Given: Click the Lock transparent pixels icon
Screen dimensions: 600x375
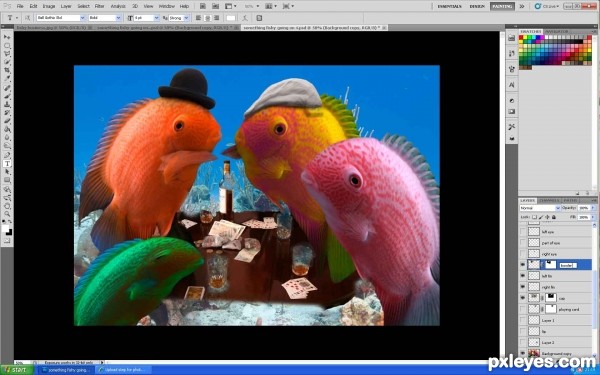Looking at the screenshot, I should [535, 217].
